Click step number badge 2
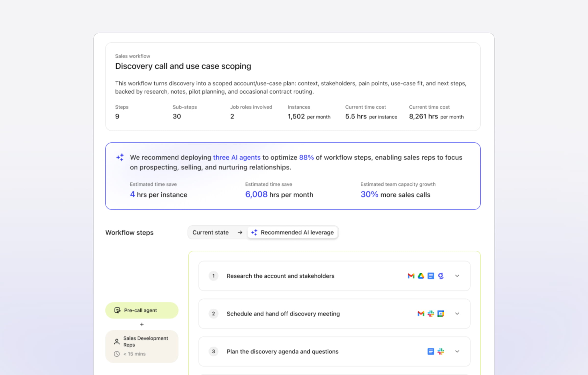The height and width of the screenshot is (375, 588). pos(213,314)
